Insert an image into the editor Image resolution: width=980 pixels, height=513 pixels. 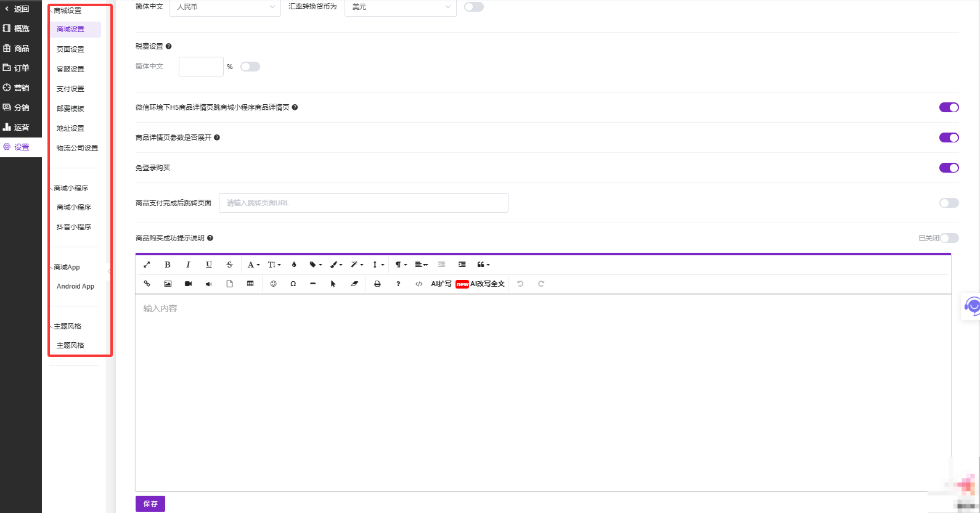click(x=168, y=284)
